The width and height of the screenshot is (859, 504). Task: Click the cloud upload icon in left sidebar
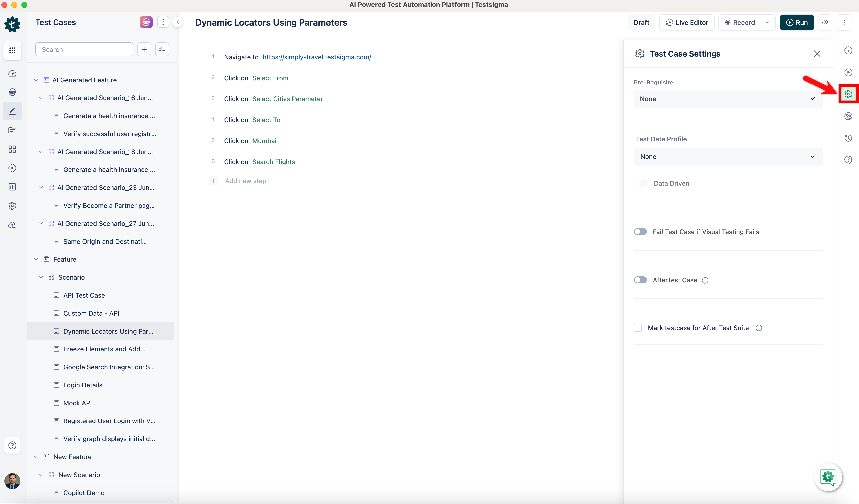pyautogui.click(x=12, y=225)
